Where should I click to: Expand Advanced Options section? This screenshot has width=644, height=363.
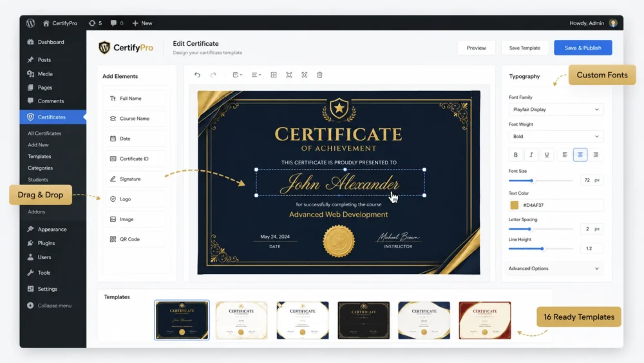tap(556, 268)
